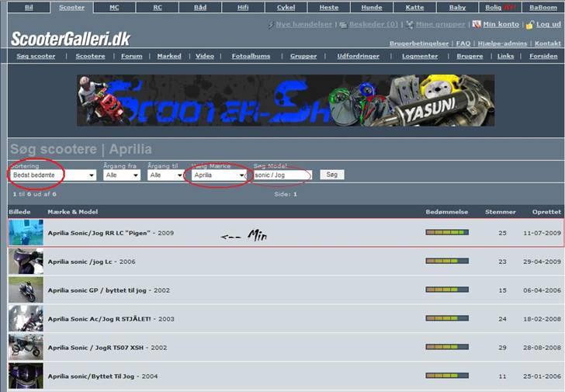Image resolution: width=565 pixels, height=392 pixels.
Task: Open Aprilia sonic /jog Lc listing
Action: [x=80, y=262]
